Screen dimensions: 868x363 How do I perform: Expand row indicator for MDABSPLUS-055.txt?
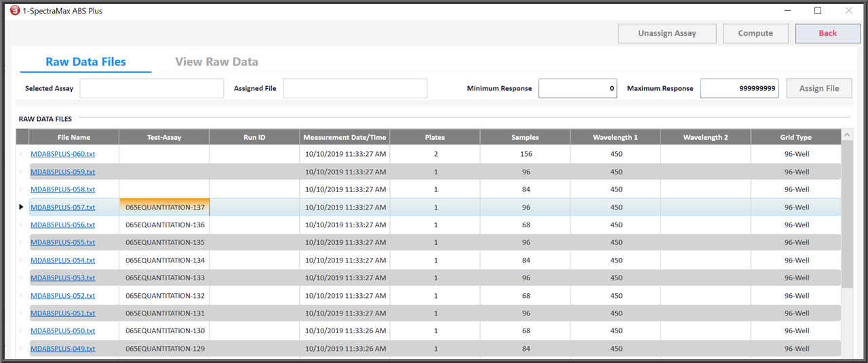click(22, 242)
